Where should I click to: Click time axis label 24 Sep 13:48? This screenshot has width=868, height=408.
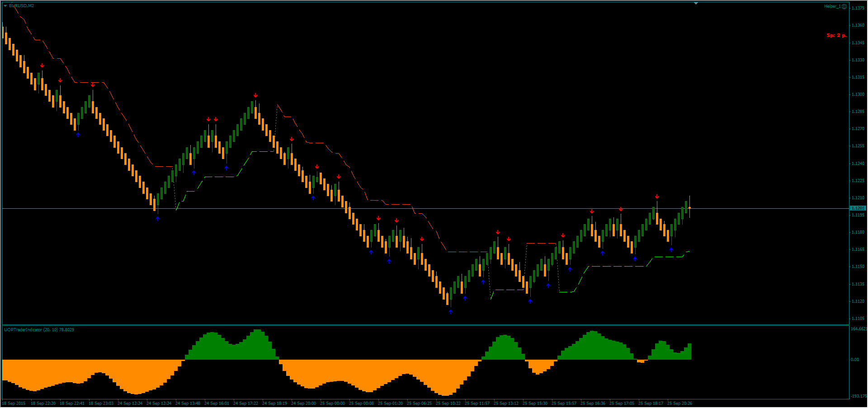point(188,403)
